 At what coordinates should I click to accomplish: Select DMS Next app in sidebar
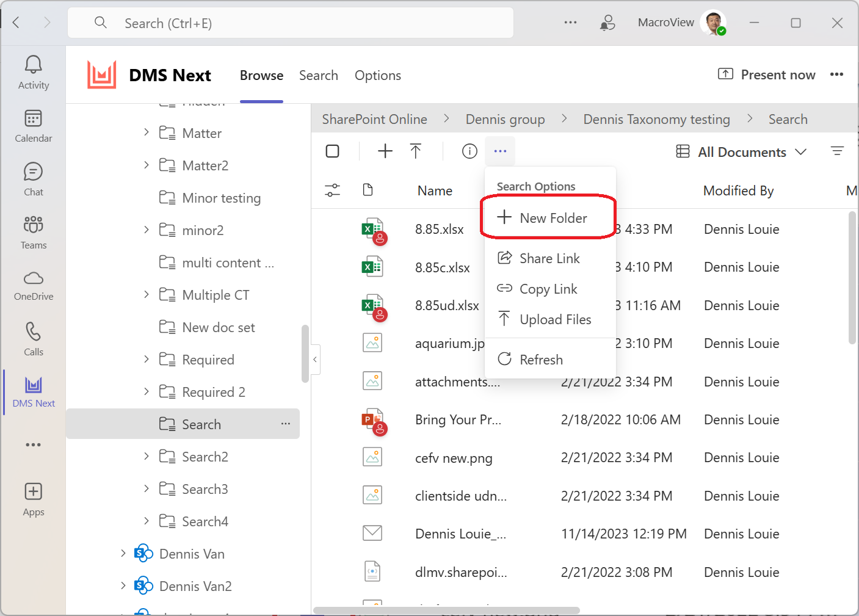(x=34, y=392)
